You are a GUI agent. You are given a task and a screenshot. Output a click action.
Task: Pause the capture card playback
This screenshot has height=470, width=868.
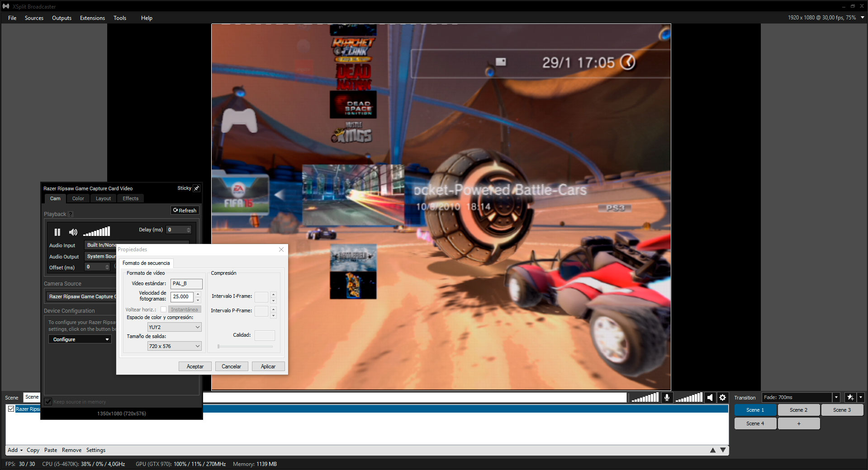[57, 232]
